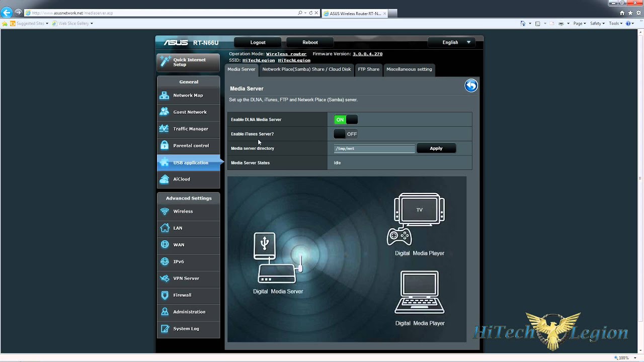Click the Add to Favorites bar icon
Image resolution: width=644 pixels, height=362 pixels.
pos(5,23)
